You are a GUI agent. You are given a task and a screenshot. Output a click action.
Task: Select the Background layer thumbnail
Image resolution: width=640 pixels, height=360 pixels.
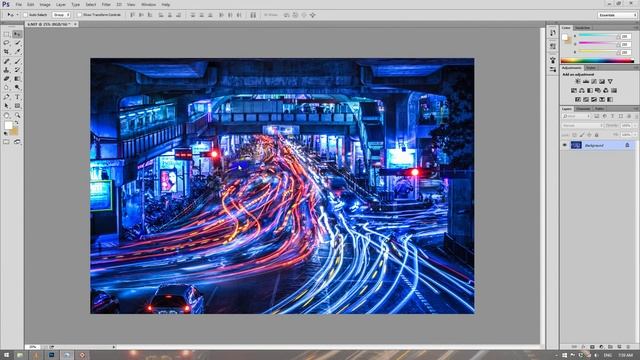[x=576, y=145]
